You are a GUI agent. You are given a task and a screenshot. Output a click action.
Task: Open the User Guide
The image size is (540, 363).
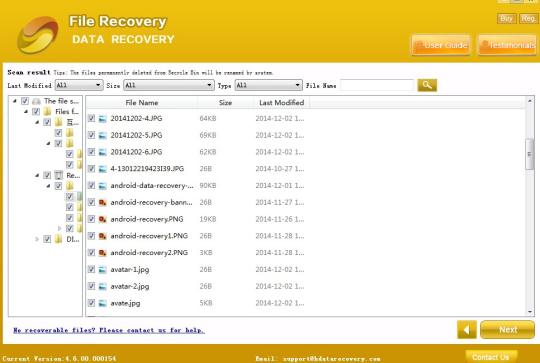tap(441, 45)
